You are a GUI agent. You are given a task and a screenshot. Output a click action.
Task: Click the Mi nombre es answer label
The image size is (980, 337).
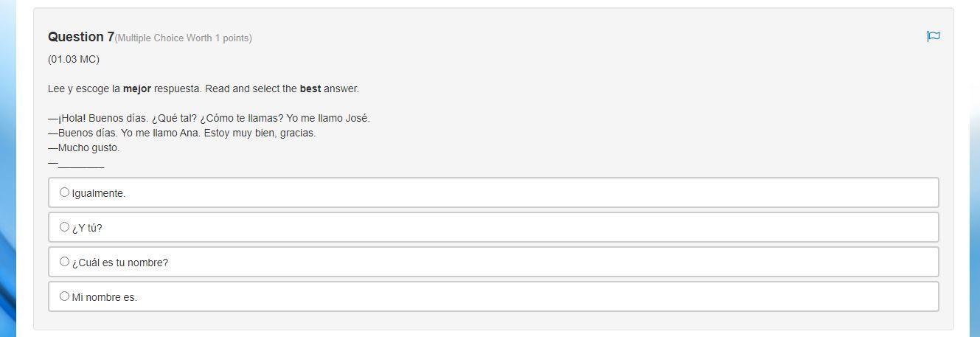pyautogui.click(x=105, y=297)
